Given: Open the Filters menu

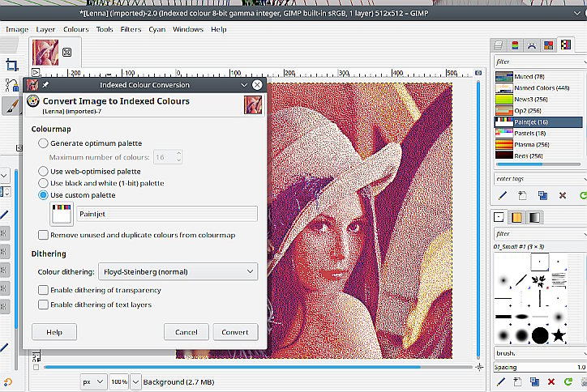Looking at the screenshot, I should click(131, 29).
